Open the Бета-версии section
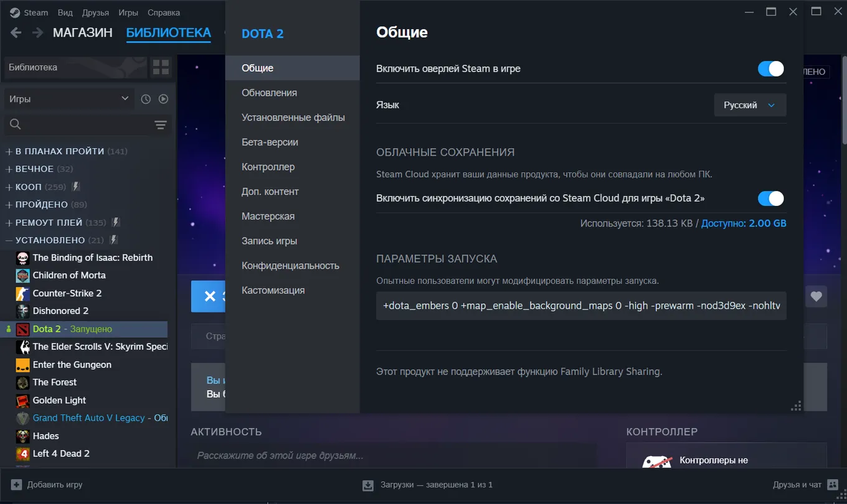The width and height of the screenshot is (847, 504). 293,142
